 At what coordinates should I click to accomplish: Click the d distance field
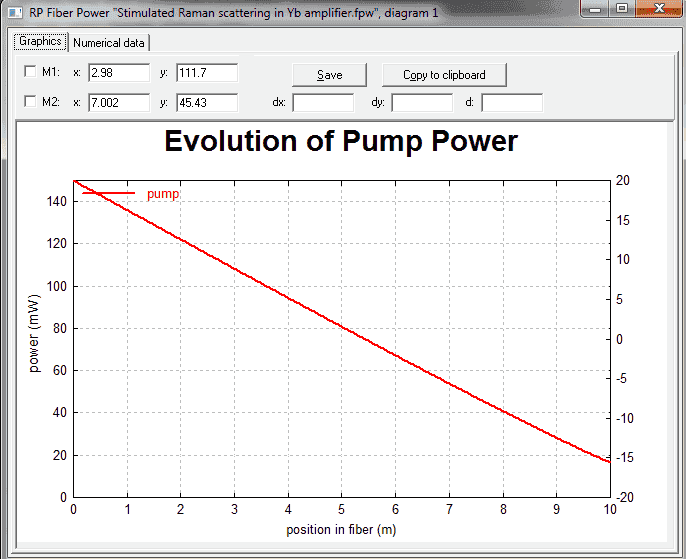(512, 103)
